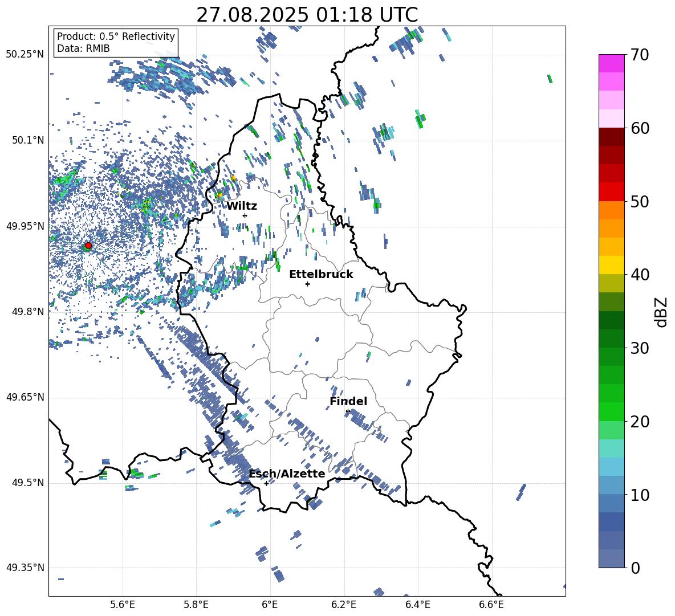Click the 6.6°E longitude label
This screenshot has height=616, width=675.
(491, 605)
